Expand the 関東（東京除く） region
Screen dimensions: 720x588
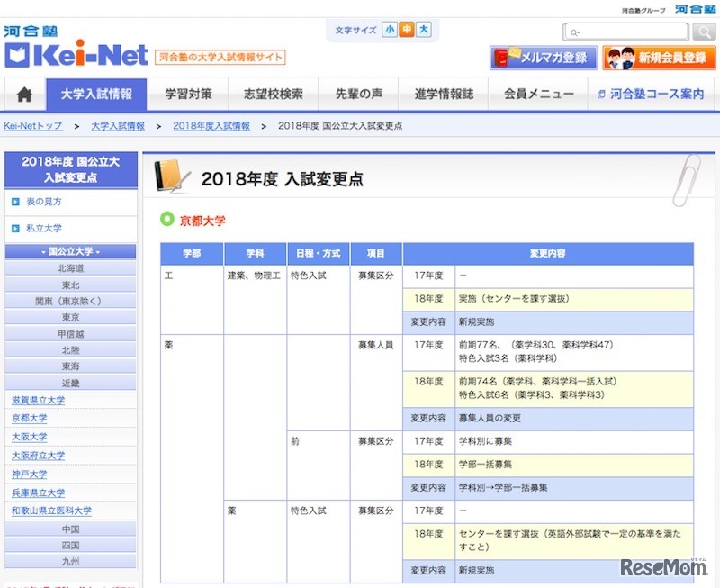(x=71, y=301)
